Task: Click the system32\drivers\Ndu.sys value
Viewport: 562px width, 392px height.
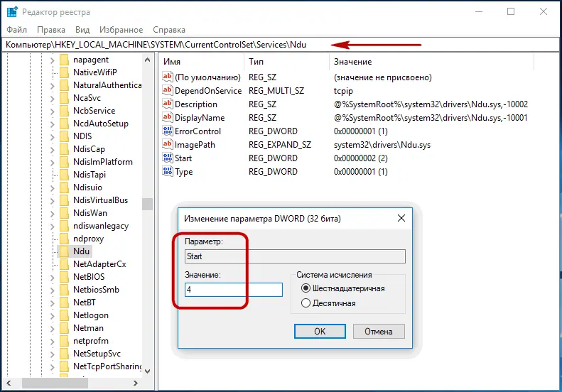Action: pyautogui.click(x=382, y=145)
